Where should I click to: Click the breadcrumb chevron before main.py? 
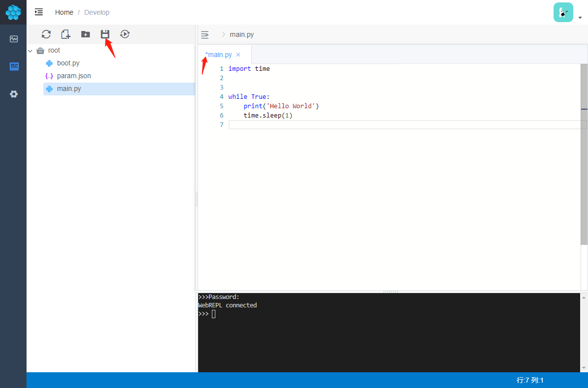click(223, 34)
